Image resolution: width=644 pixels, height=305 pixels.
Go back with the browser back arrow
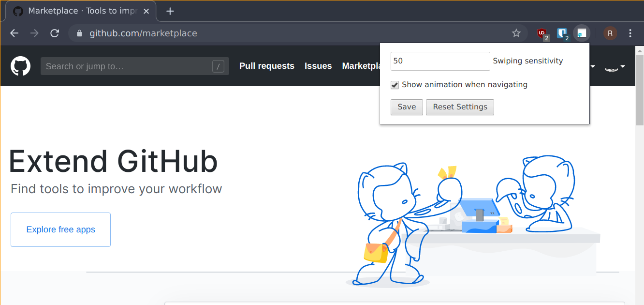pyautogui.click(x=15, y=33)
